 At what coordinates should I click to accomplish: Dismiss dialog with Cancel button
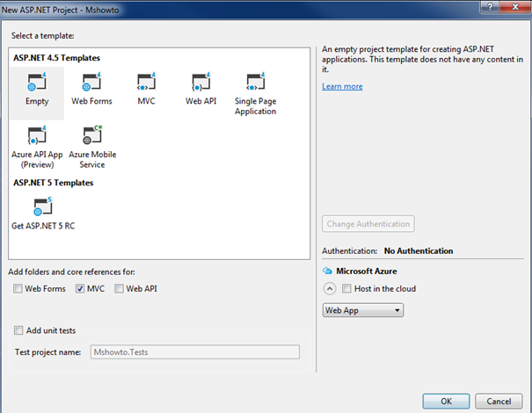(499, 401)
